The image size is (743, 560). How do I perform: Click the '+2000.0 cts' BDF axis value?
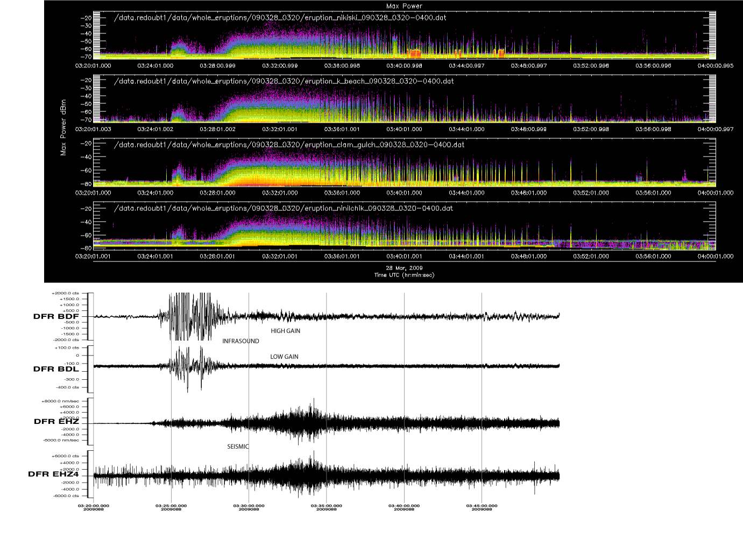65,293
